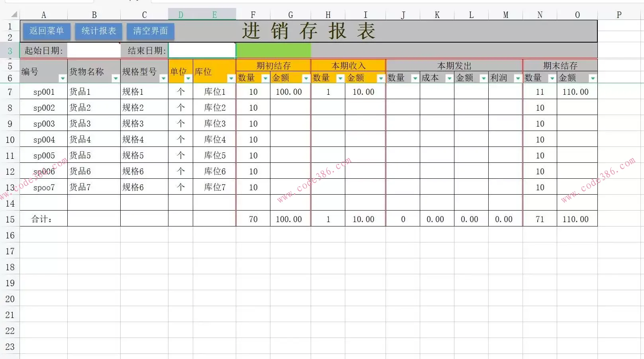Open 本期发出 数量 filter dropdown

pyautogui.click(x=415, y=78)
